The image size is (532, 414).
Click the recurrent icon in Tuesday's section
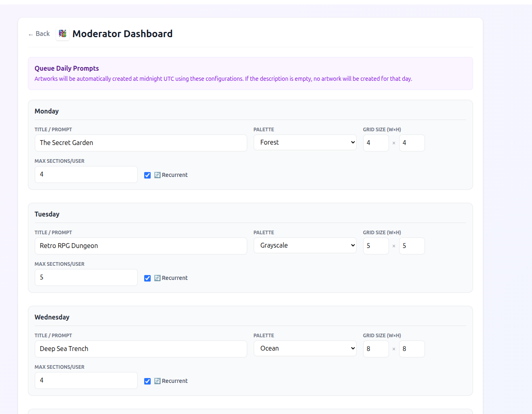click(x=158, y=278)
